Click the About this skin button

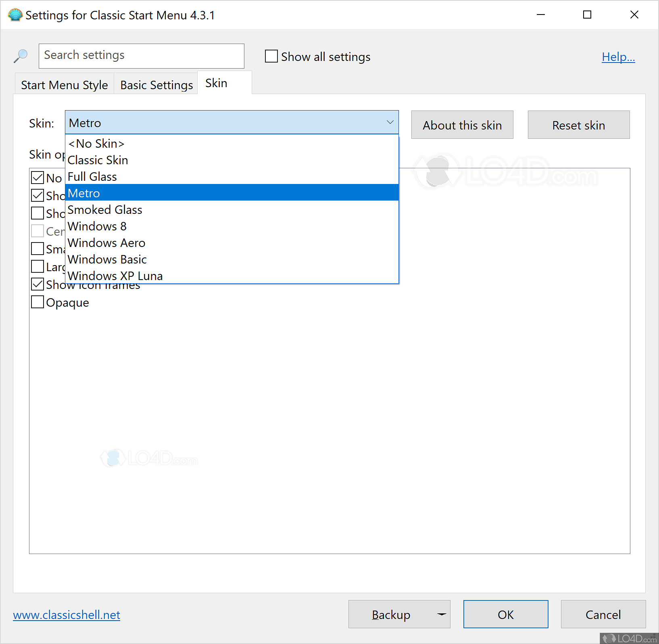(x=462, y=125)
